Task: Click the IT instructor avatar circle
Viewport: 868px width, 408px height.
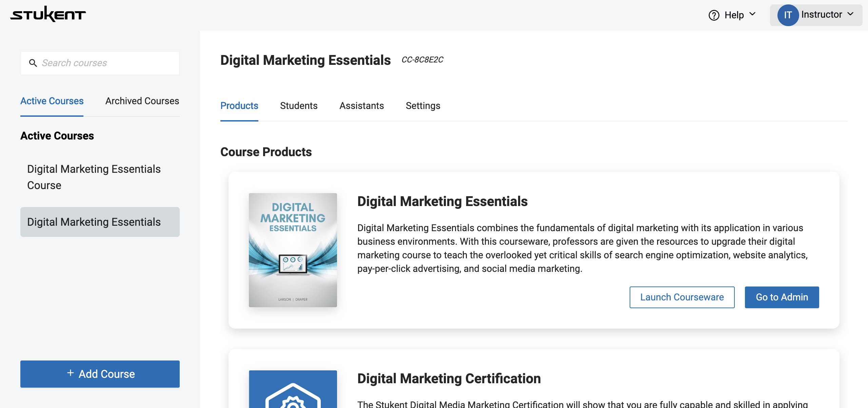Action: click(788, 15)
